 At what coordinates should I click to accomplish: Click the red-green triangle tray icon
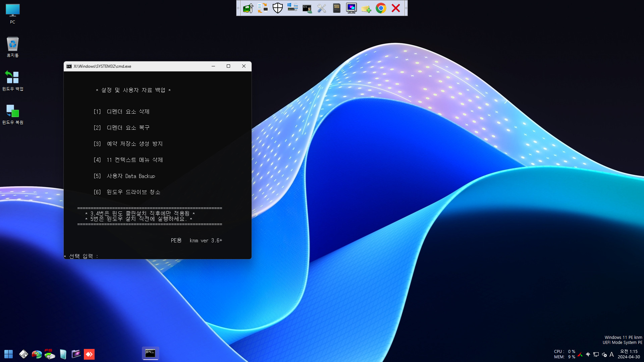(x=580, y=354)
